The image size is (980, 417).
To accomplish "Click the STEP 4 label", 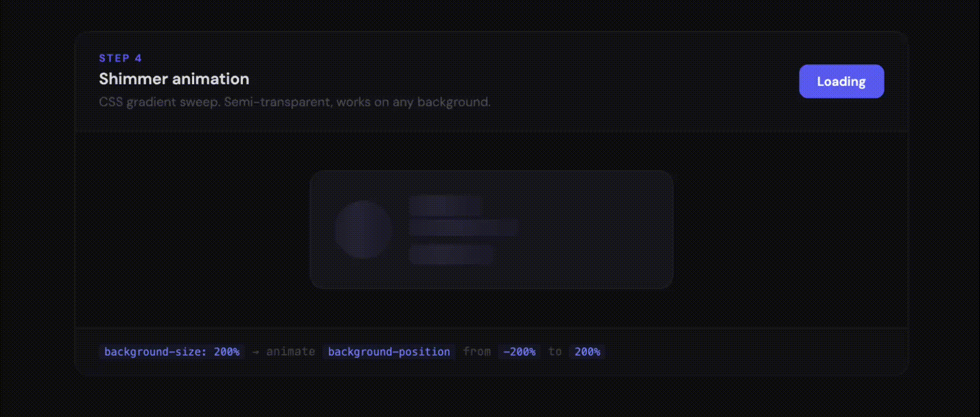I will click(120, 58).
